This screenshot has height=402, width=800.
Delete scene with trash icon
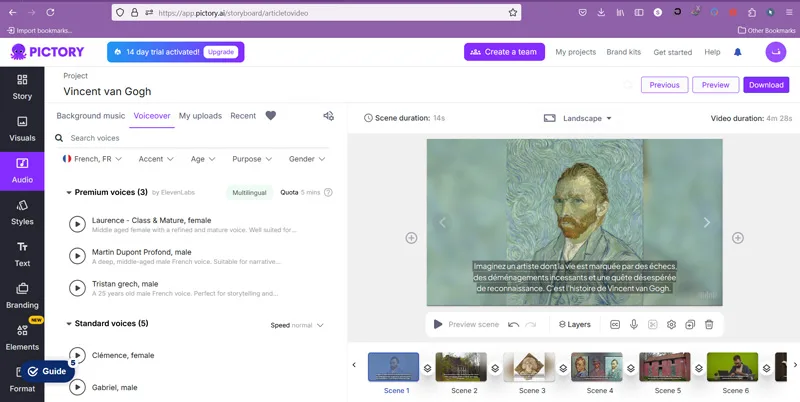(709, 324)
